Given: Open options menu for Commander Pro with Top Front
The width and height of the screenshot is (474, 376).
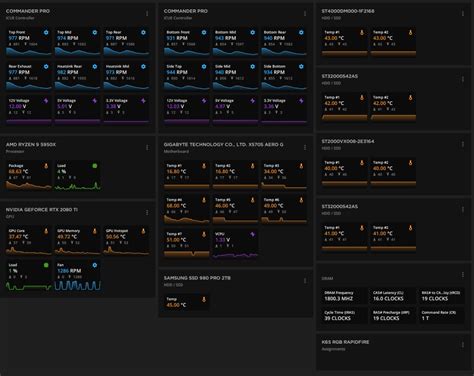Looking at the screenshot, I should click(147, 13).
